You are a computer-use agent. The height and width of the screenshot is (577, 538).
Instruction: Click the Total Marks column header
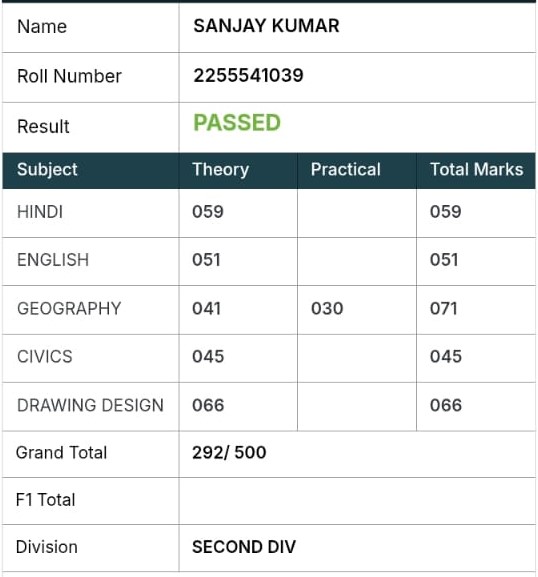point(477,170)
